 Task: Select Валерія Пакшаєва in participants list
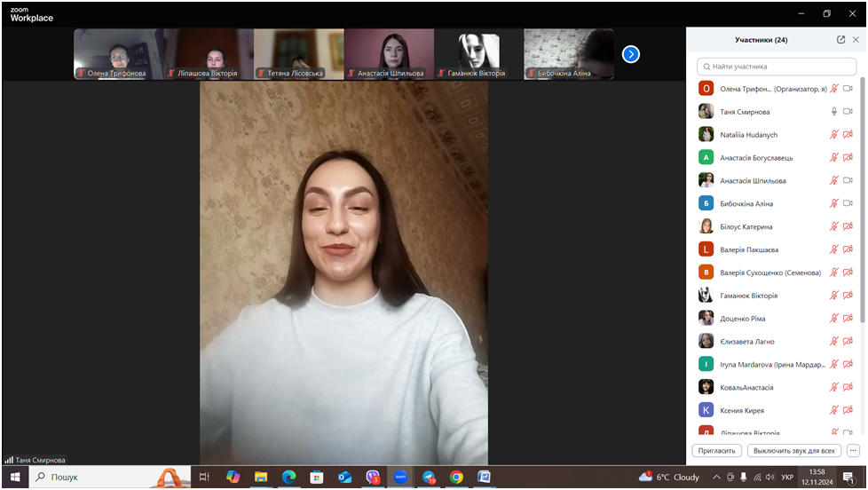[x=749, y=249]
